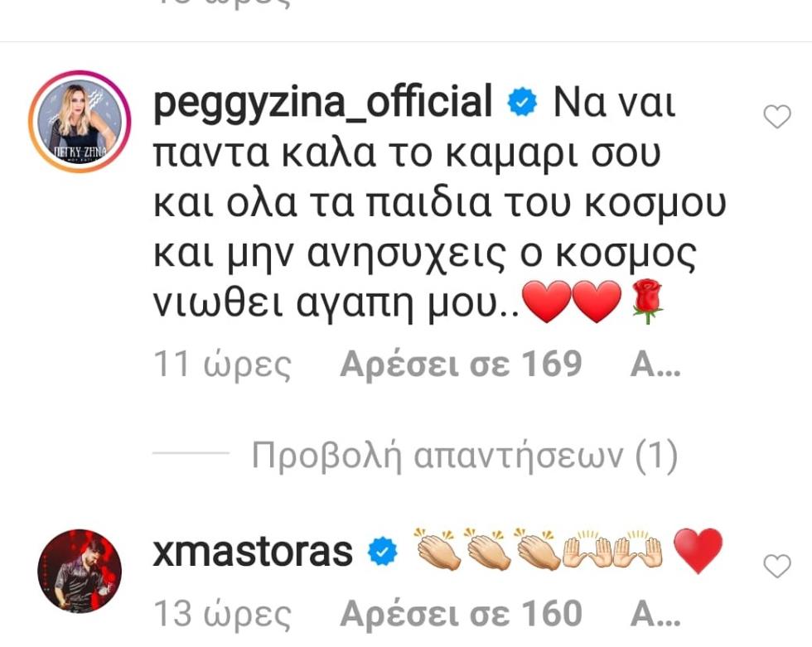The width and height of the screenshot is (812, 647).
Task: Open the peggyzina_official profile picture story
Action: 80,122
